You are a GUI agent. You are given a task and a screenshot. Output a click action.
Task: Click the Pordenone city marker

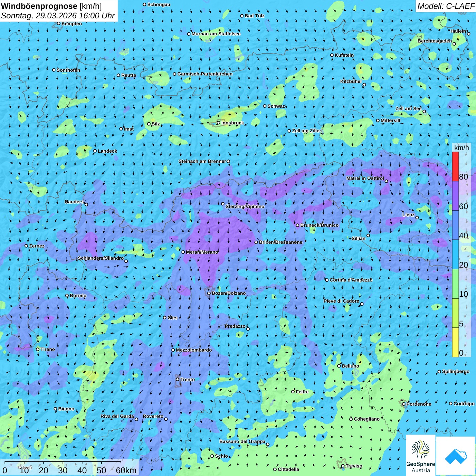tap(404, 404)
